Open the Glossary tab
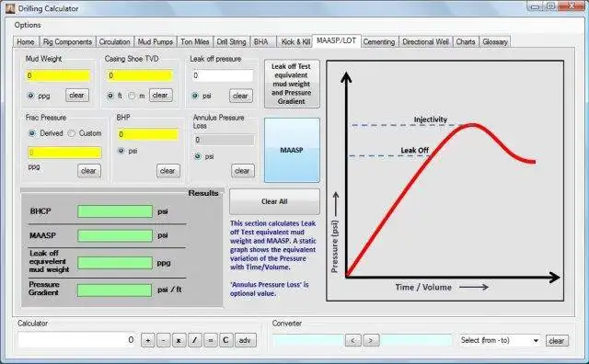Screen dimensions: 589x364 495,41
